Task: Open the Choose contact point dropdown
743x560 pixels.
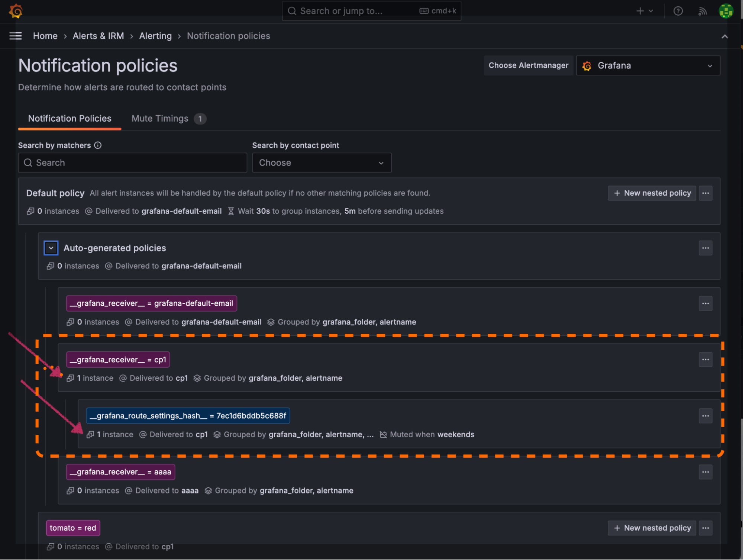Action: 322,162
